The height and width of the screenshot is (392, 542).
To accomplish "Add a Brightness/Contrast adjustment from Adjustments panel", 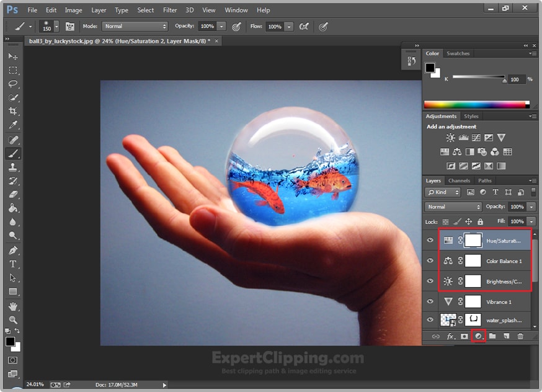I will pos(450,138).
